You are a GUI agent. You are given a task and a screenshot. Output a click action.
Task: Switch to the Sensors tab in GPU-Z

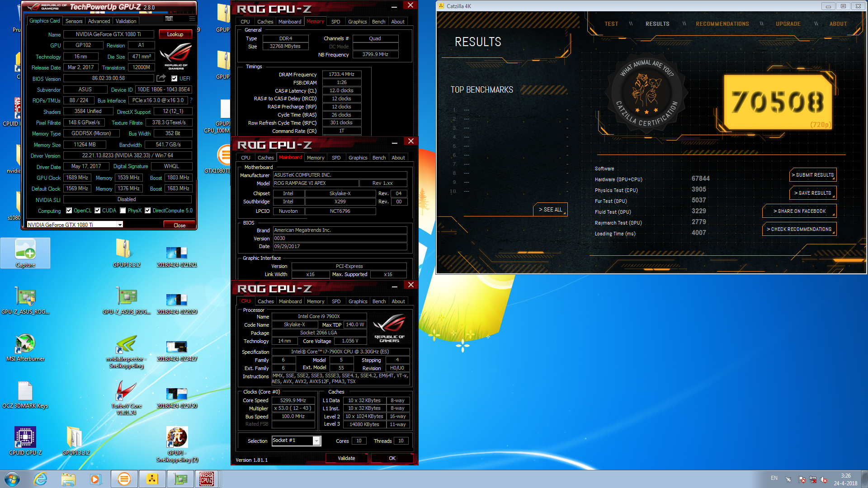pos(74,21)
